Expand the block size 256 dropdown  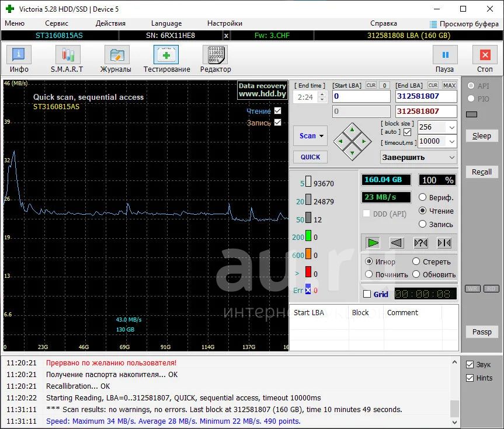pyautogui.click(x=451, y=127)
